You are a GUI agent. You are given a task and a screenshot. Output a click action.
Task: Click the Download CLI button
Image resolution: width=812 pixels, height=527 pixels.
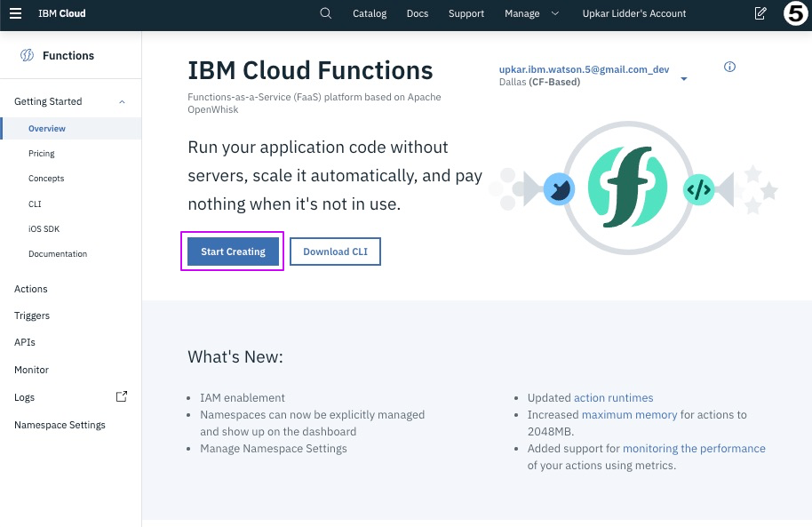pyautogui.click(x=335, y=252)
